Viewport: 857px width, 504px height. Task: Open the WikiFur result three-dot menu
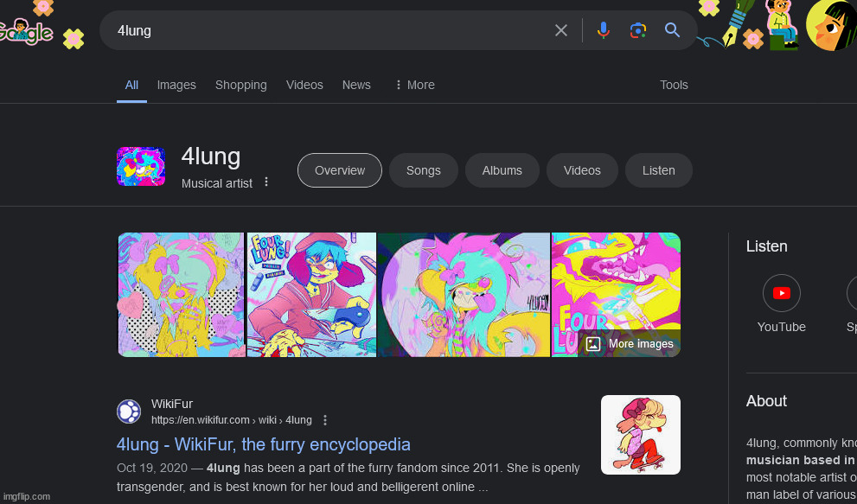(x=325, y=420)
